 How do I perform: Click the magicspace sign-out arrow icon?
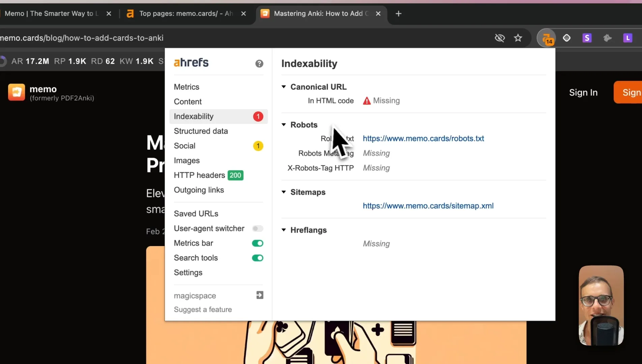(260, 295)
